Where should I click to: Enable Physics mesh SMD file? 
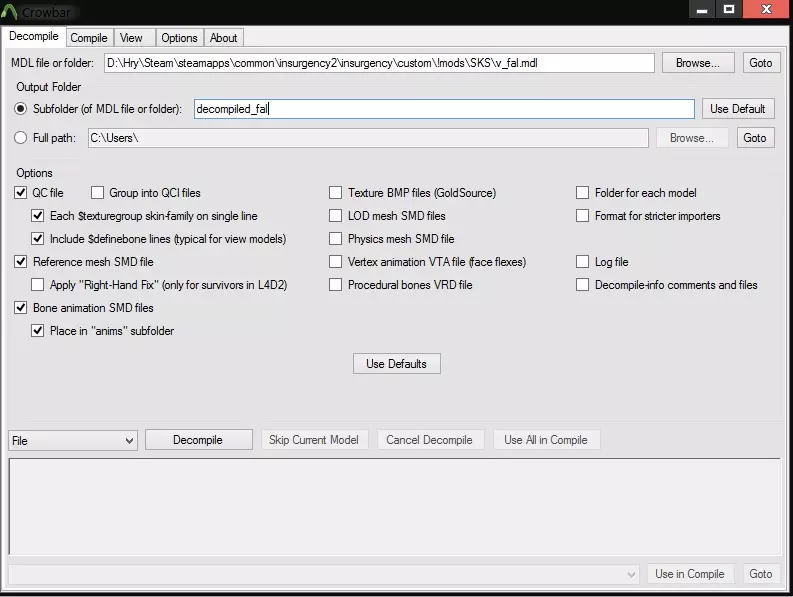coord(336,239)
